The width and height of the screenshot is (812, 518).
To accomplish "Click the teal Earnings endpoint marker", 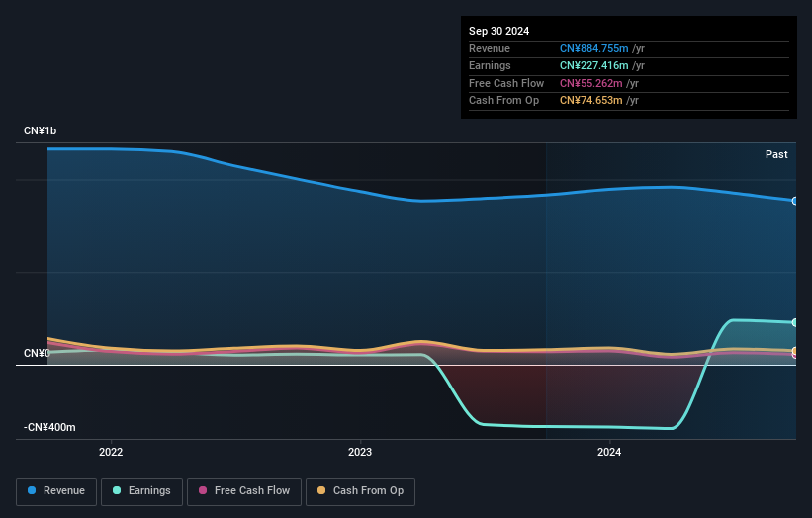I will (x=795, y=323).
